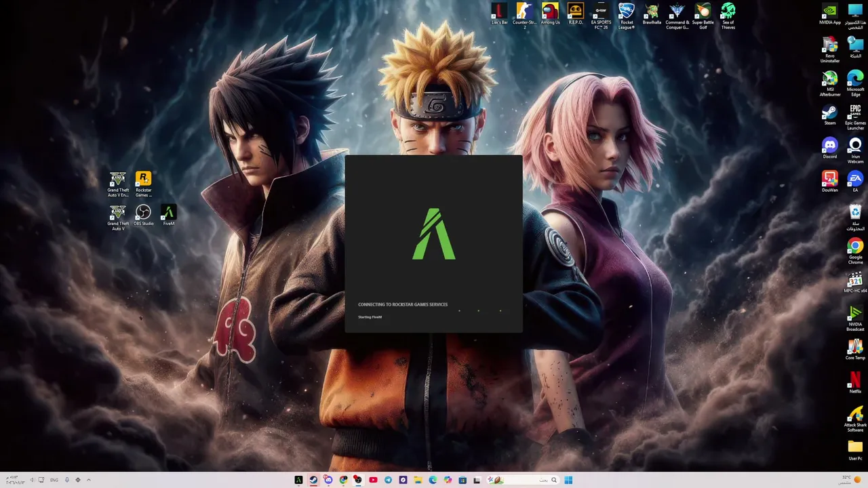Open the Epic Games Launcher icon
Screen dimensions: 868x488
[x=855, y=117]
